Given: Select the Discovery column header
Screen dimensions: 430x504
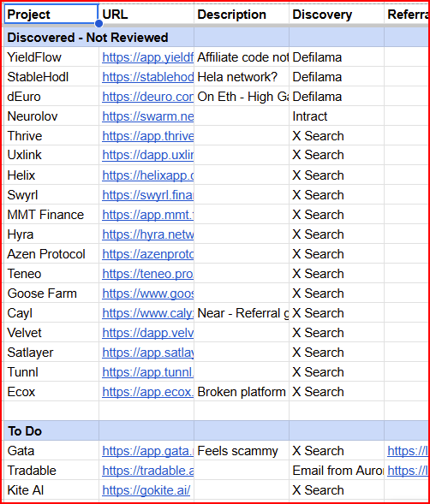Looking at the screenshot, I should coord(337,15).
